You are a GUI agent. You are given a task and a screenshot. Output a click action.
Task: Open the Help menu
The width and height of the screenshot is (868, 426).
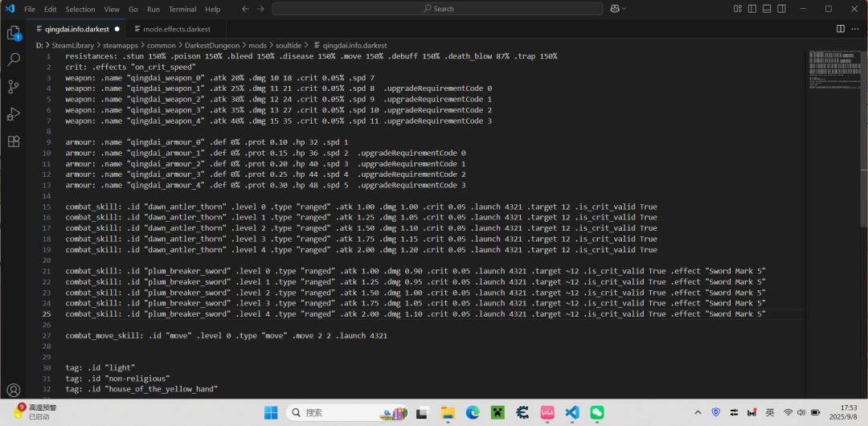click(x=212, y=10)
